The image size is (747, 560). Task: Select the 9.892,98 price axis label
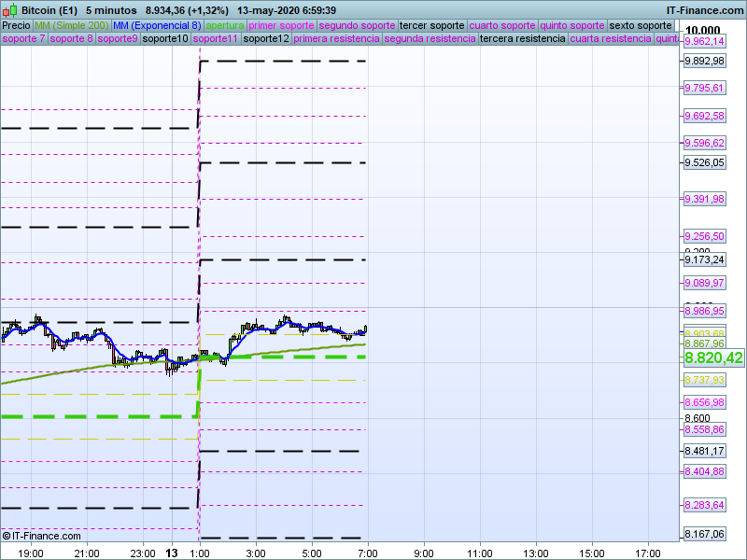[x=704, y=62]
